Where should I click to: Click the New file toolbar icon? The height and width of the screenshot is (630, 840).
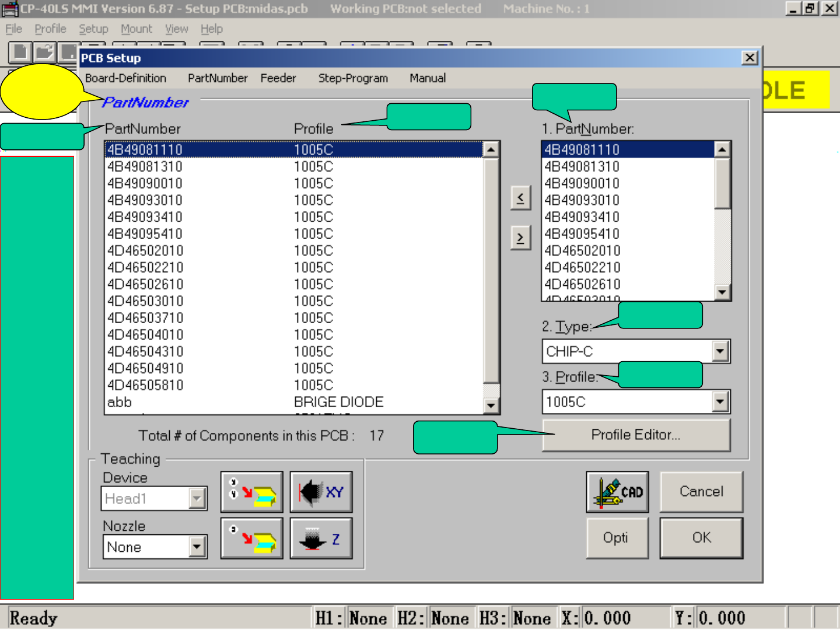(x=20, y=52)
